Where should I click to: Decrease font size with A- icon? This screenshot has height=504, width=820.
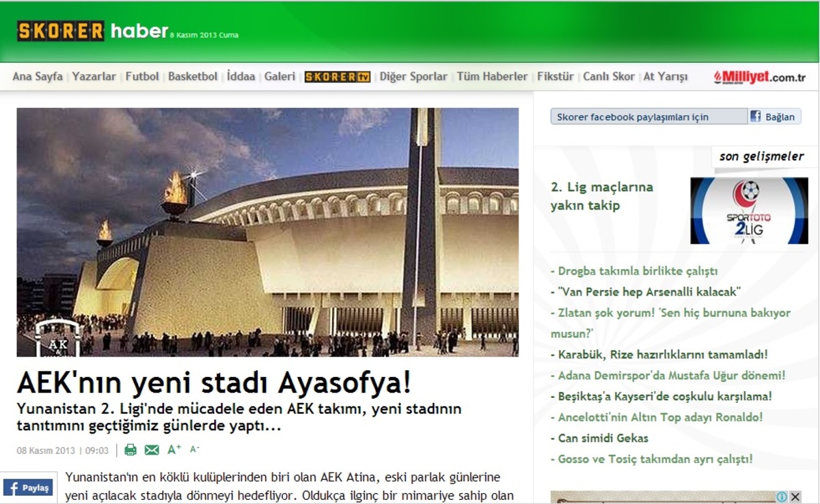tap(194, 449)
